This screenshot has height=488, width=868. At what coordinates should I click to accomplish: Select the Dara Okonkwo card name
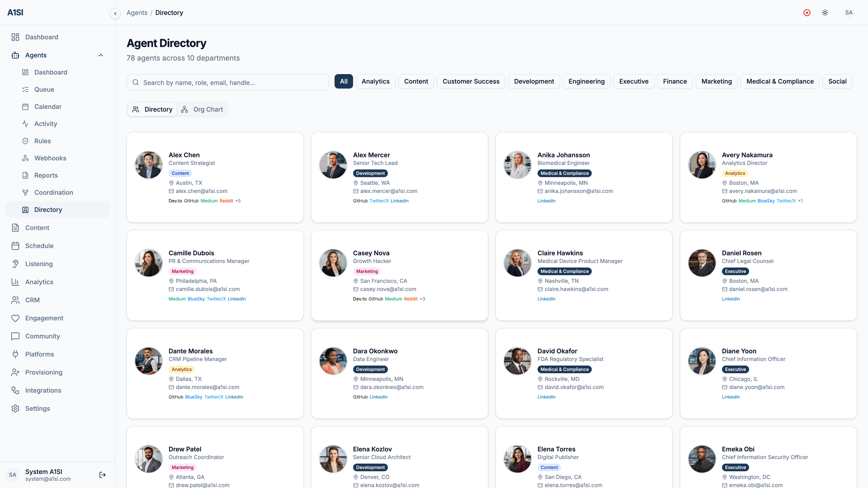click(x=375, y=351)
